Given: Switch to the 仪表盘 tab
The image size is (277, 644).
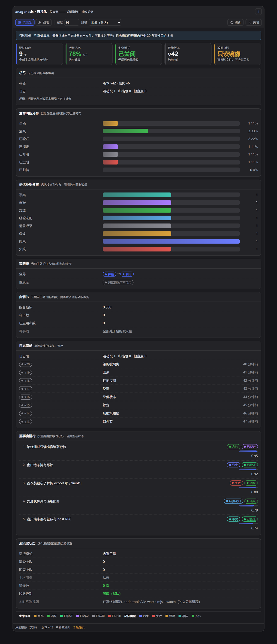Looking at the screenshot, I should coord(25,22).
